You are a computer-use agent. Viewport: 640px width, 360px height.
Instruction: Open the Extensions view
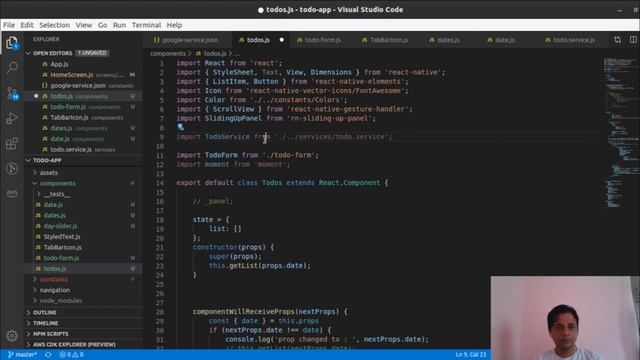[x=12, y=143]
